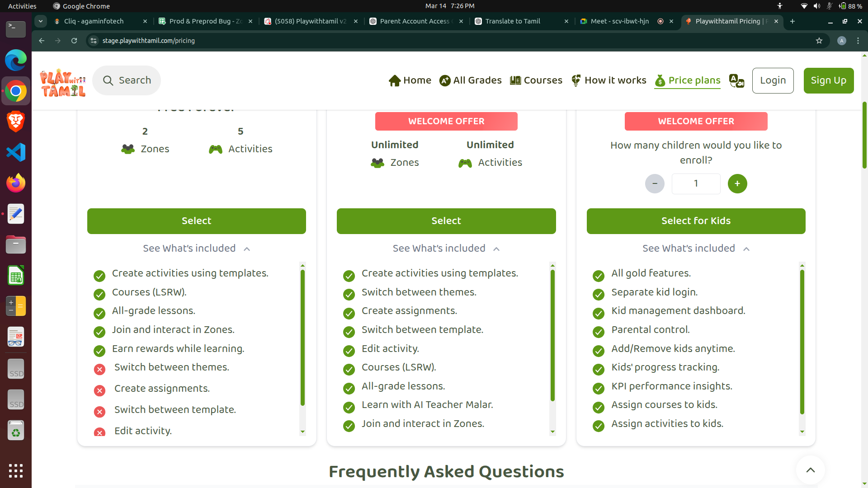The height and width of the screenshot is (488, 868).
Task: Reload the pricing page
Action: click(74, 41)
